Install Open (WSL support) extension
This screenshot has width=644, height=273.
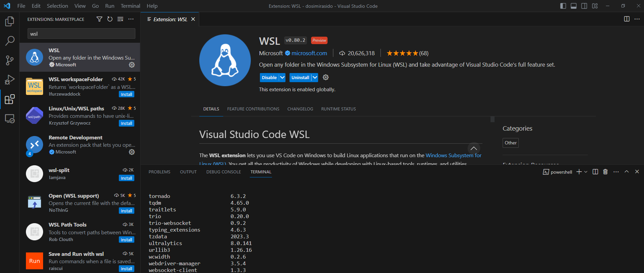pyautogui.click(x=127, y=211)
